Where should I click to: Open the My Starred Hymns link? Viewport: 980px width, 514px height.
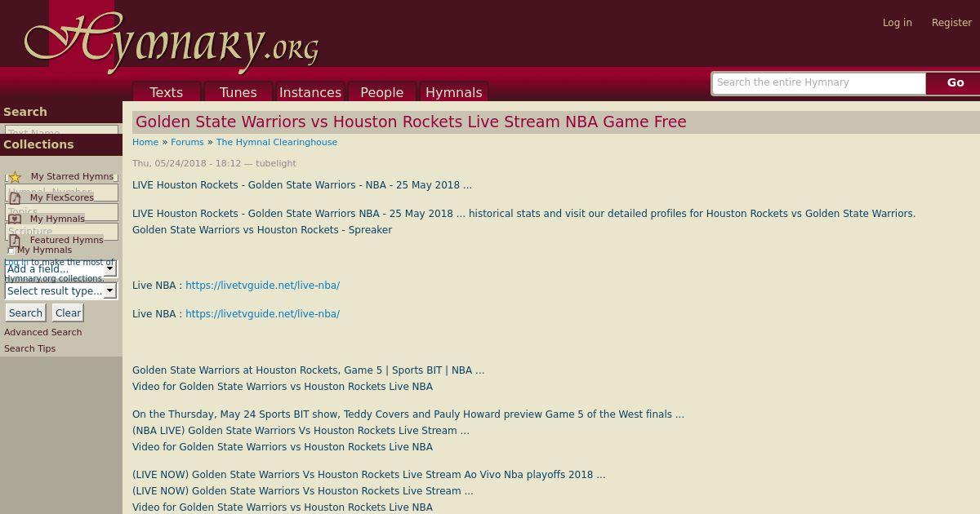(72, 176)
